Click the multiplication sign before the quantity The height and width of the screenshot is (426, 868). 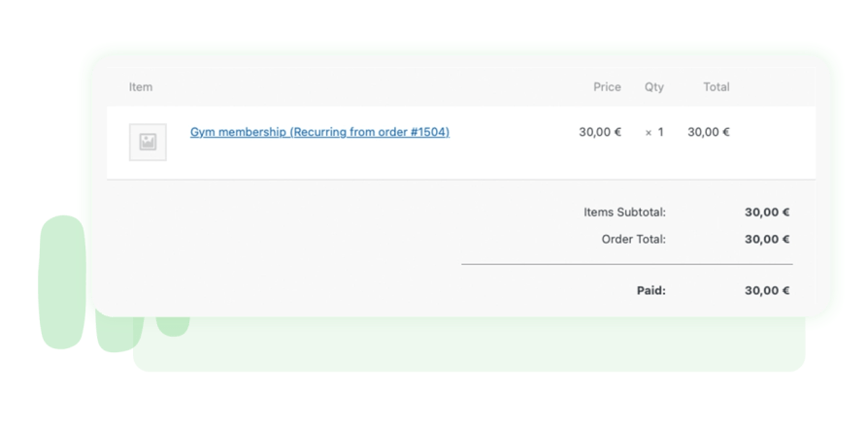[649, 133]
